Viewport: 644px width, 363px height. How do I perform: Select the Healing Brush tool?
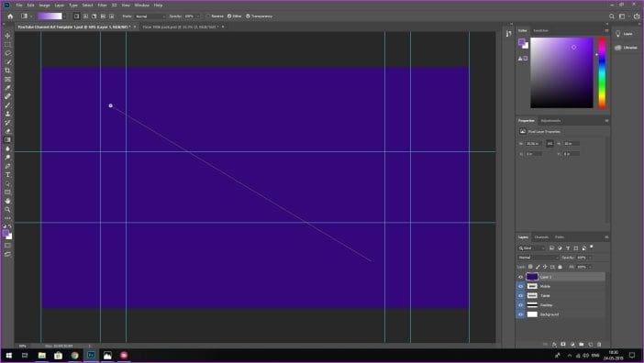point(7,96)
